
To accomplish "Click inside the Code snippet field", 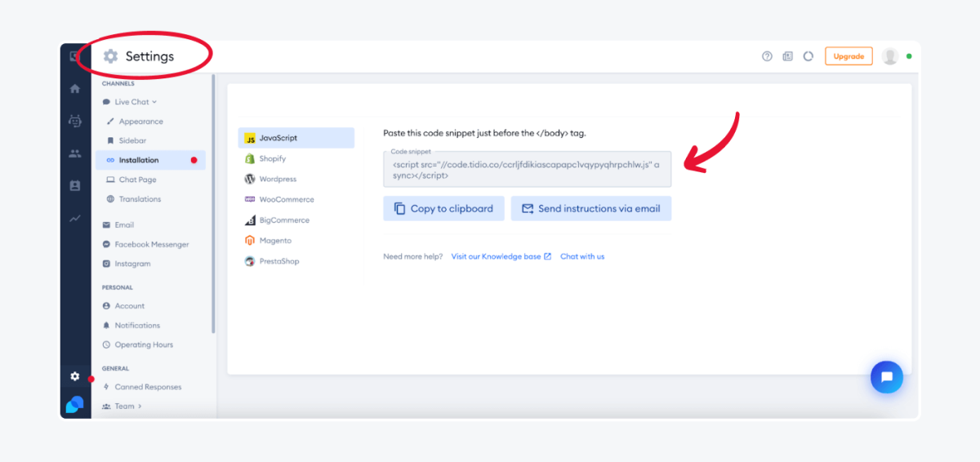I will pos(527,169).
